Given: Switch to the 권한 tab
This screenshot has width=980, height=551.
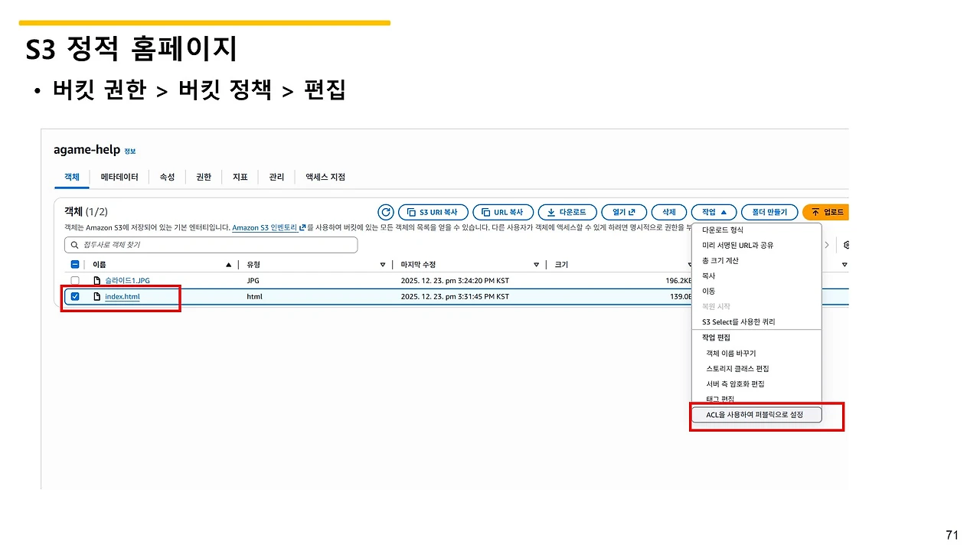Looking at the screenshot, I should 203,177.
